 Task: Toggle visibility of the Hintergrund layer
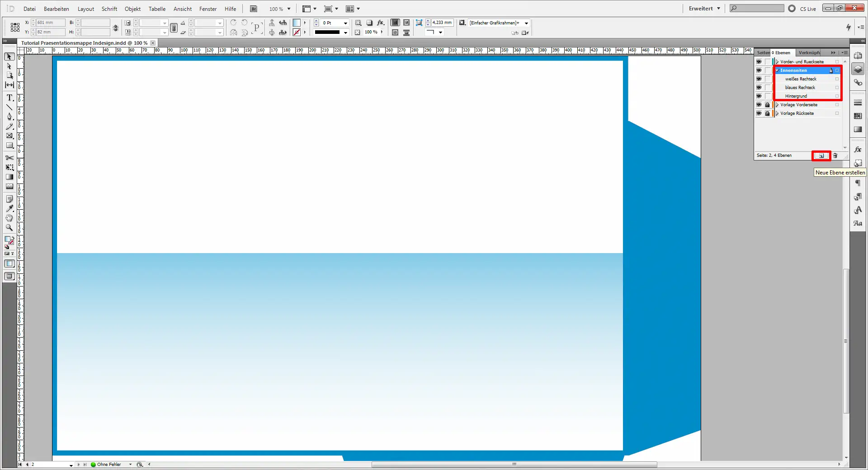pyautogui.click(x=759, y=96)
